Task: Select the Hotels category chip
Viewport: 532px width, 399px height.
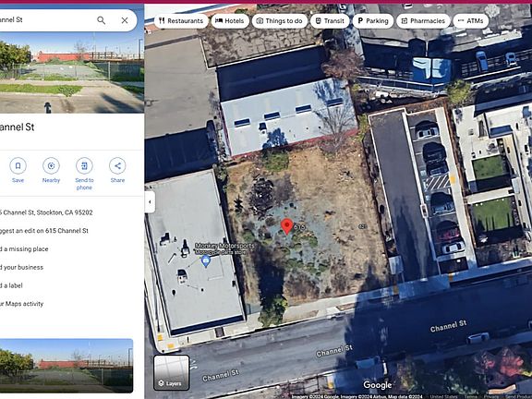Action: click(x=230, y=21)
